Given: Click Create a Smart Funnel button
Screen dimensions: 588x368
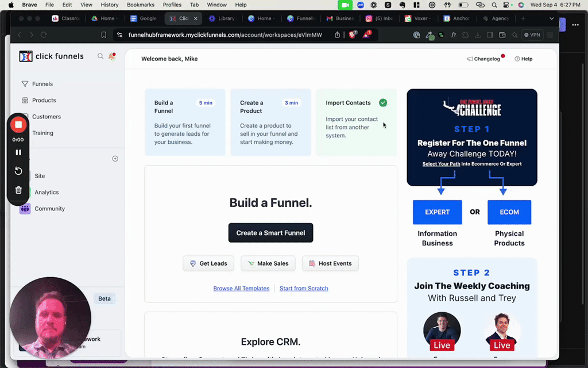Looking at the screenshot, I should click(271, 233).
